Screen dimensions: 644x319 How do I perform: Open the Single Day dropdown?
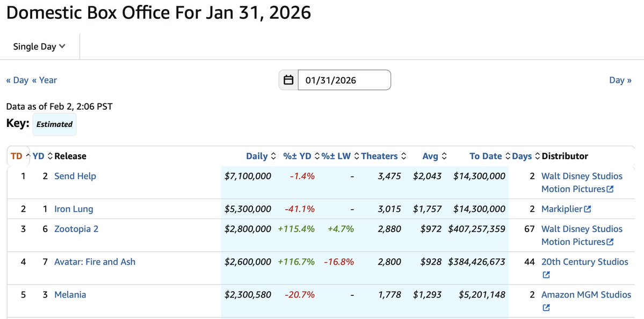pyautogui.click(x=39, y=46)
